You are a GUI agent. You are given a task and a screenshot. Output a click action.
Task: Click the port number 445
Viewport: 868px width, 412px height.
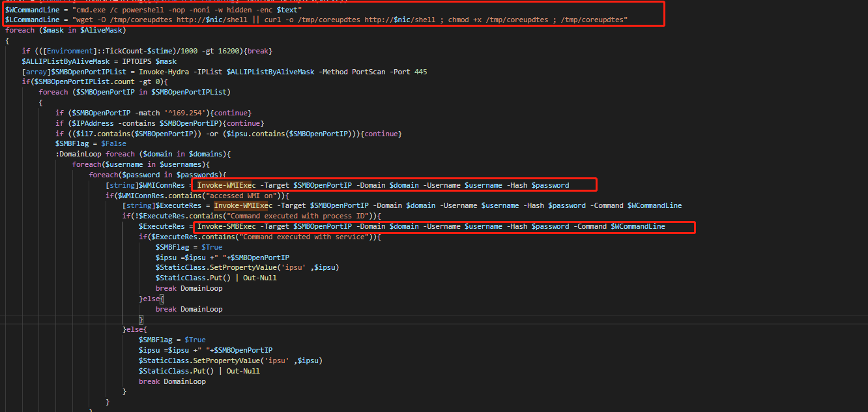pos(420,72)
